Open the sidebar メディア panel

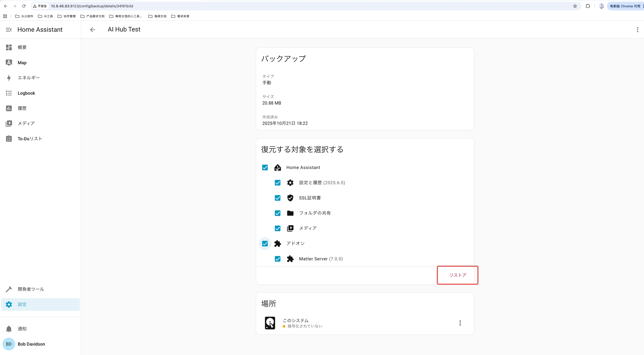coord(41,124)
